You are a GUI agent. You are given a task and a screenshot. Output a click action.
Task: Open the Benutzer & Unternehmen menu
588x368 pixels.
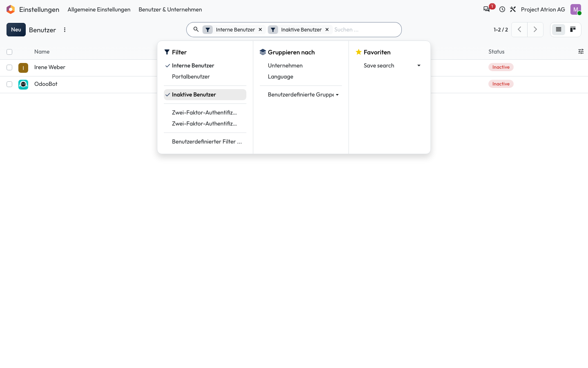point(170,9)
